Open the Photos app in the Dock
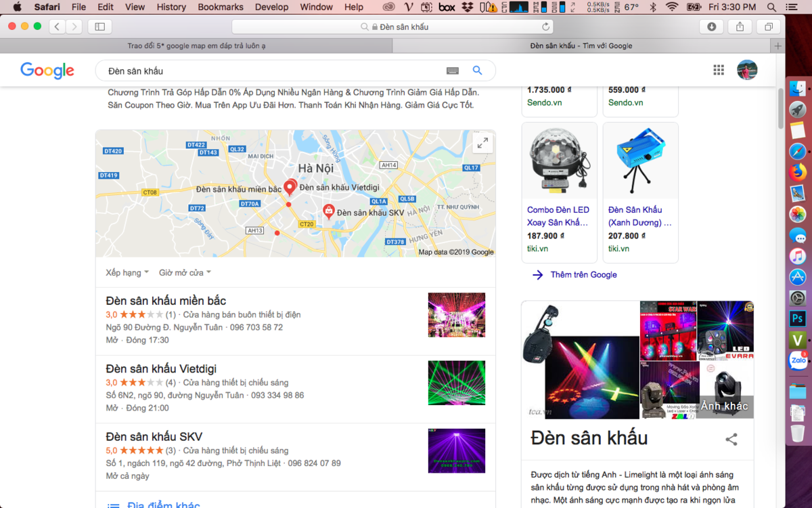Viewport: 812px width, 508px height. pos(798,214)
